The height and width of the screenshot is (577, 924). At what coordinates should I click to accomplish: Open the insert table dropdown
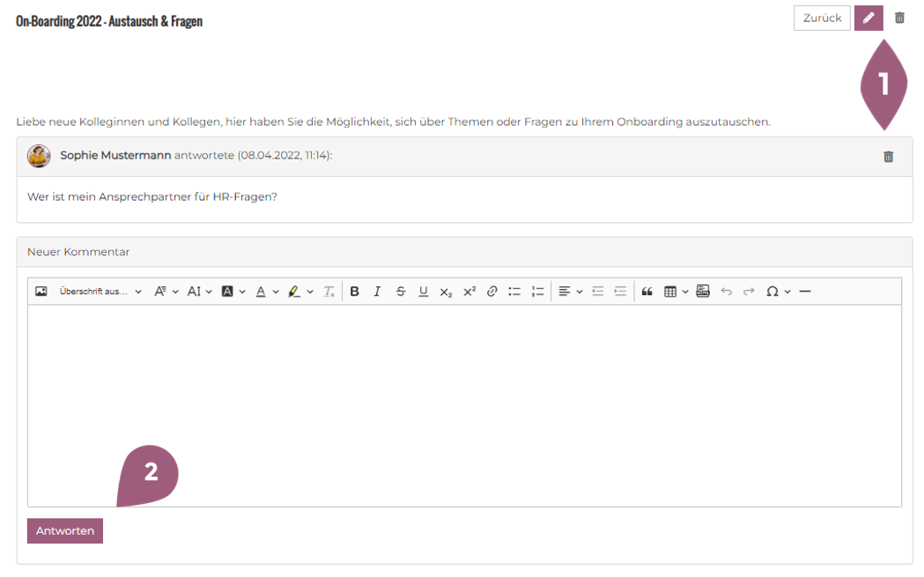click(676, 292)
